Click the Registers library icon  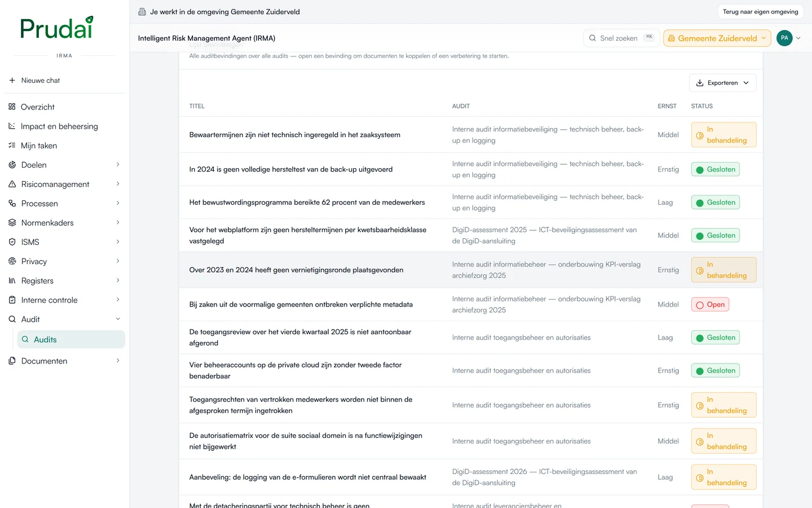tap(12, 281)
